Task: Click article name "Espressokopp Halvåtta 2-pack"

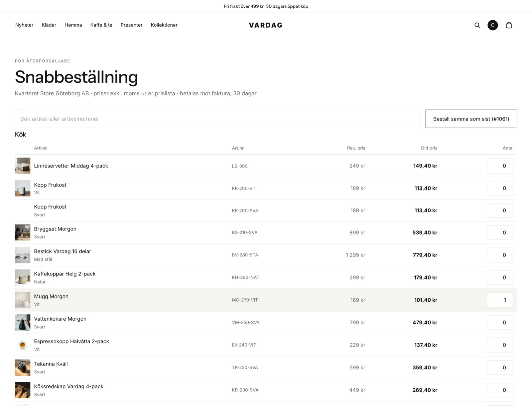Action: [x=71, y=341]
